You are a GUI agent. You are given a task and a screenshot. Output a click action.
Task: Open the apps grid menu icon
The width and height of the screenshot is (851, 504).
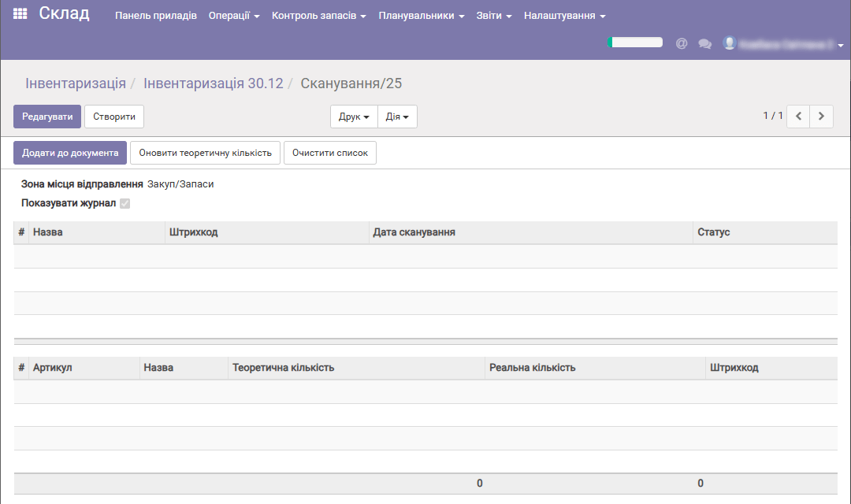pos(20,14)
